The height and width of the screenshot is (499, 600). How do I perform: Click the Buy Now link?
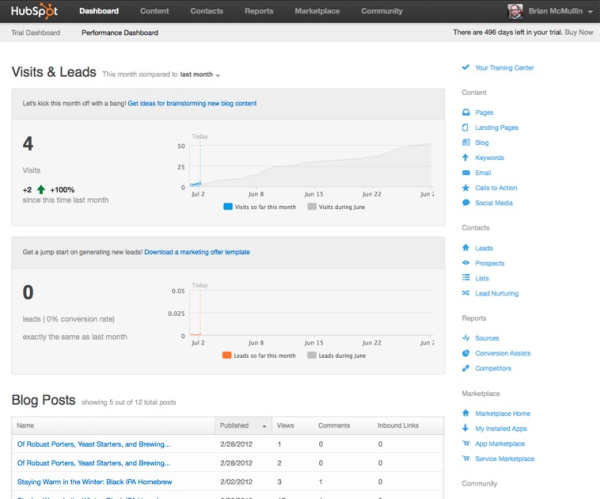[579, 32]
